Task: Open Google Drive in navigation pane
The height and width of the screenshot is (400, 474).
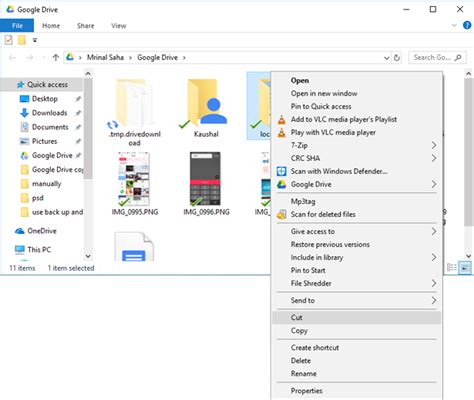Action: click(x=52, y=155)
